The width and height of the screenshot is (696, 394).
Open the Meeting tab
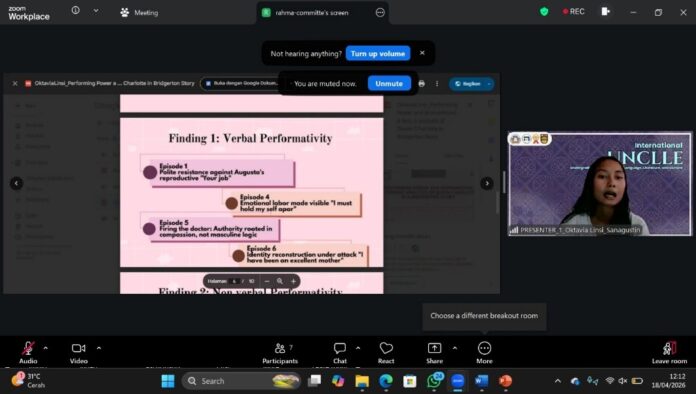pyautogui.click(x=139, y=13)
